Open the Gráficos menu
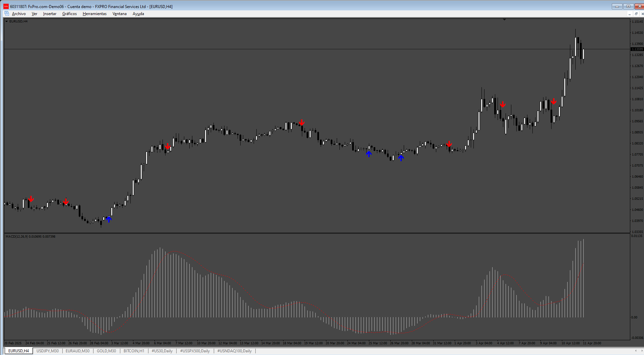This screenshot has width=644, height=355. coord(69,14)
